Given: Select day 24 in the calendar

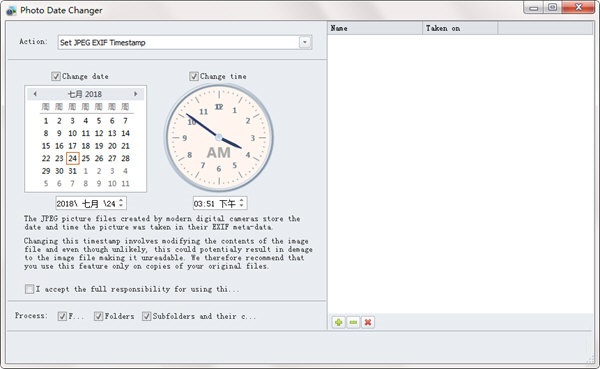Looking at the screenshot, I should pyautogui.click(x=73, y=158).
